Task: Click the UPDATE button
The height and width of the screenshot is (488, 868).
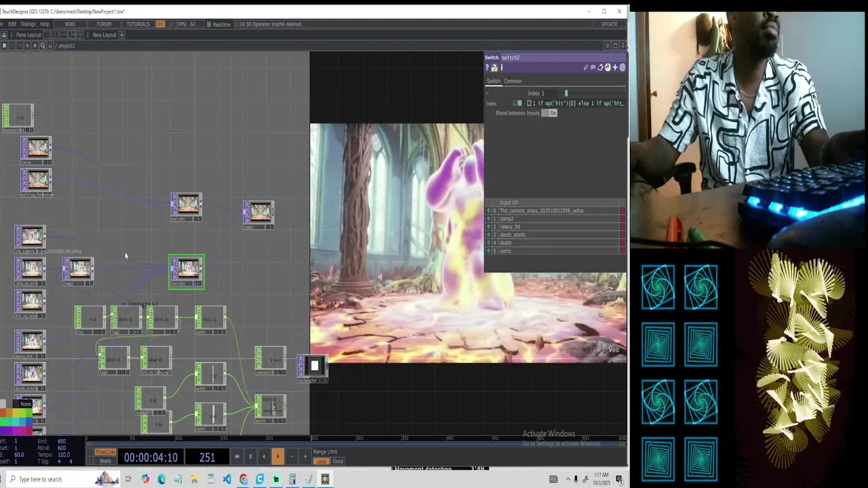Action: pyautogui.click(x=609, y=24)
